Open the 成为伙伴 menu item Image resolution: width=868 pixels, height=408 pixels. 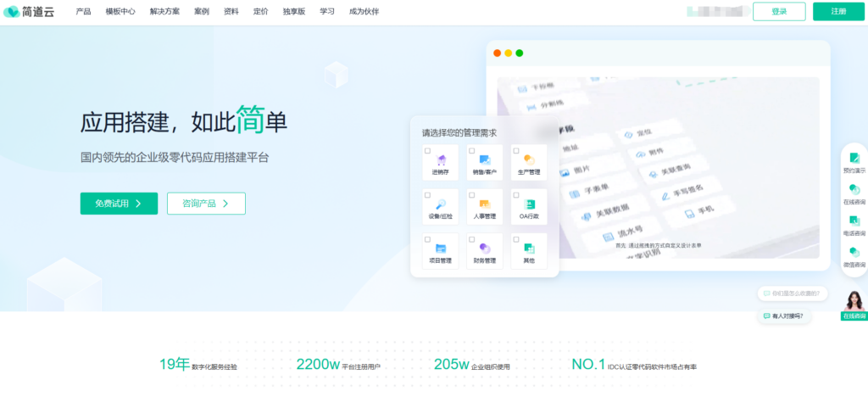pos(364,12)
